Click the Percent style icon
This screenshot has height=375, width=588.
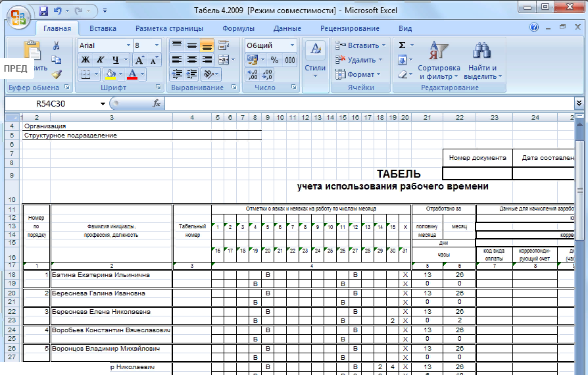[x=274, y=60]
